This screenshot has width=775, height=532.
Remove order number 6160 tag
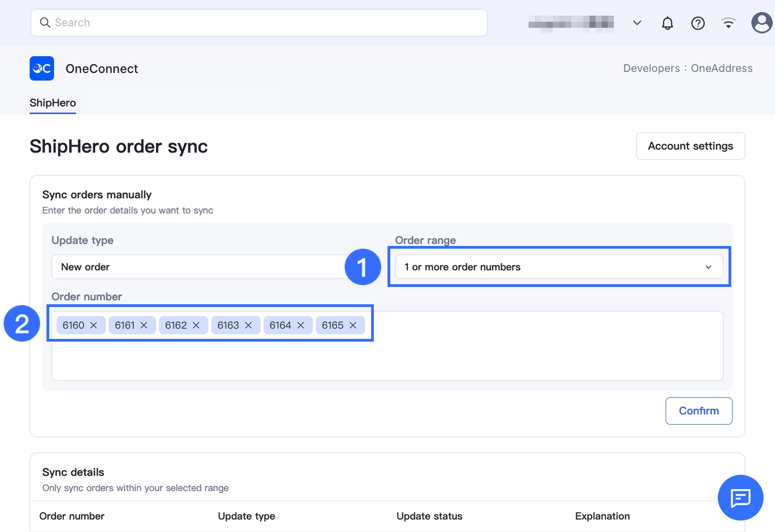(x=94, y=325)
